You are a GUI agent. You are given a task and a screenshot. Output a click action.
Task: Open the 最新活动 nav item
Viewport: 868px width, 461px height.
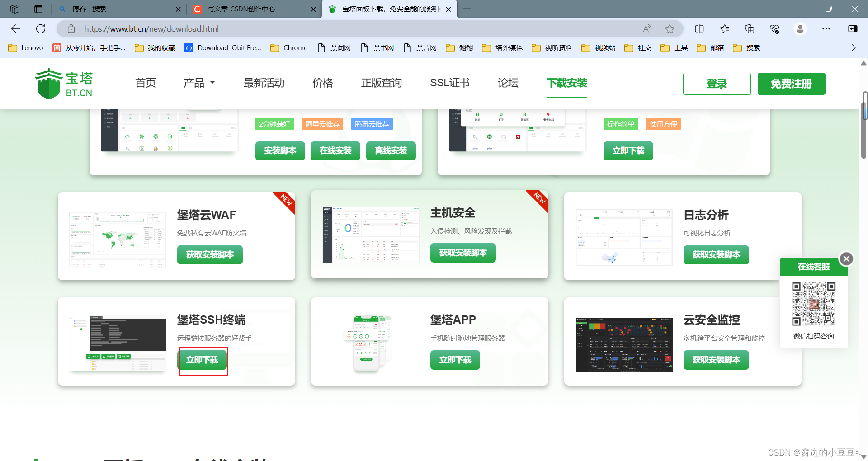tap(264, 83)
